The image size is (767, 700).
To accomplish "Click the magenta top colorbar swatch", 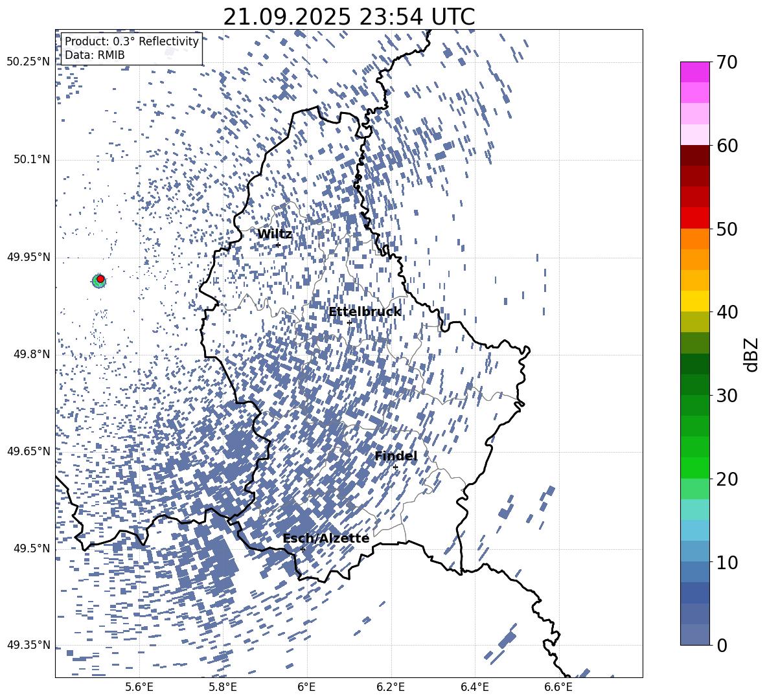I will pos(694,72).
